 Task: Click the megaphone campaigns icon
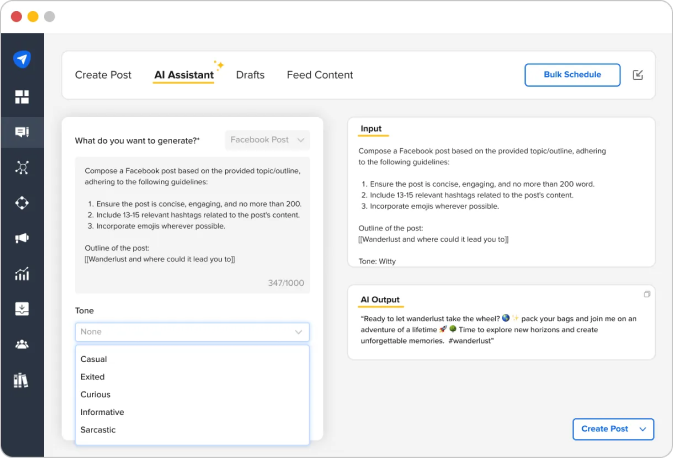[22, 238]
